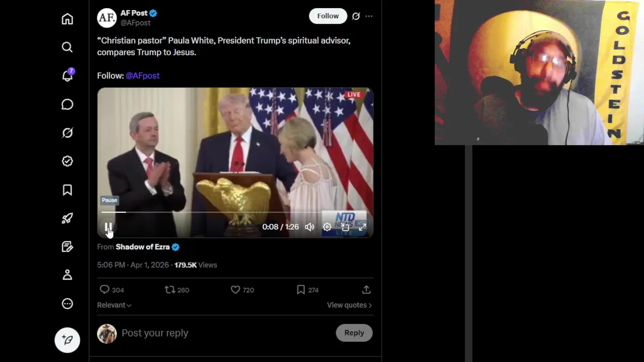Open Notifications with 7 unread

pos(67,76)
